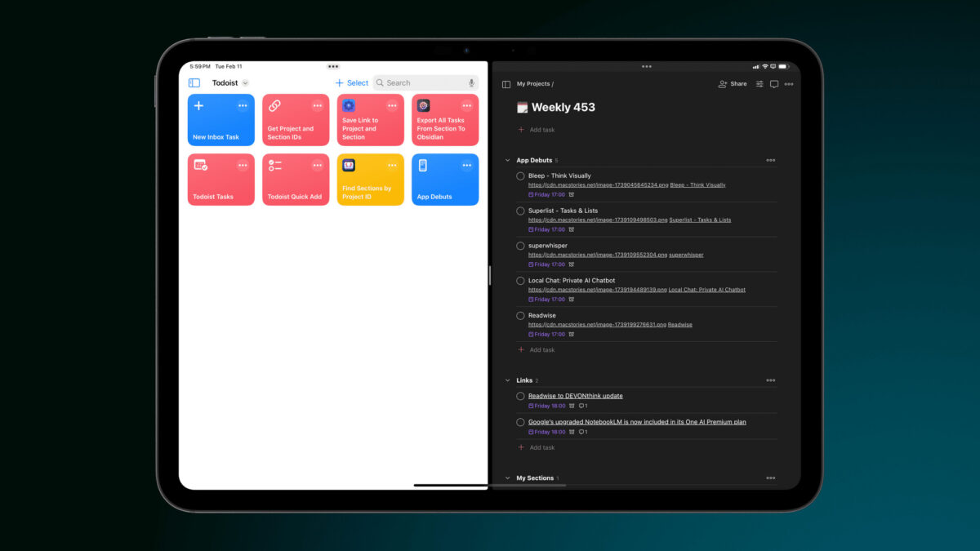The height and width of the screenshot is (551, 980).
Task: Toggle the Shortcuts sidebar icon
Action: pos(194,83)
